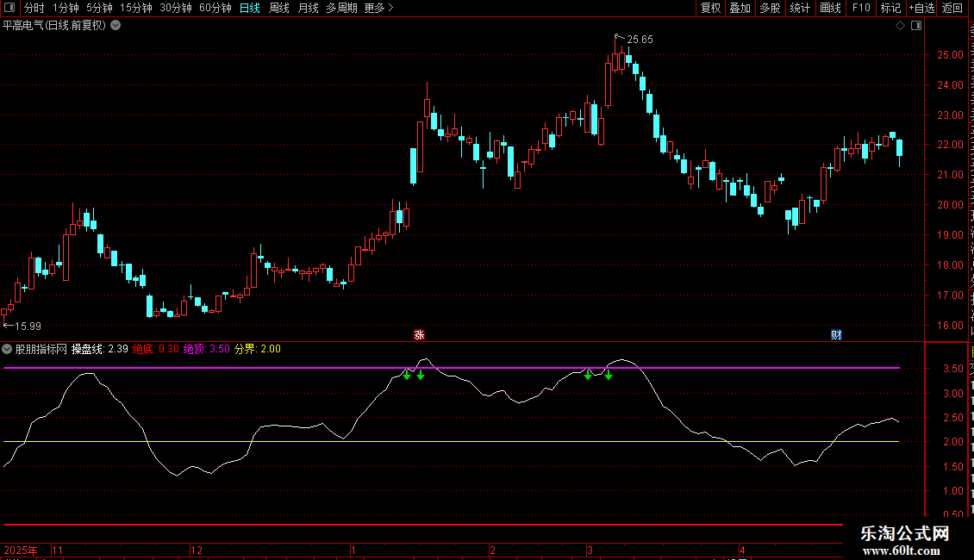Screen dimensions: 974x560
Task: Click the 返回 back button
Action: [952, 8]
